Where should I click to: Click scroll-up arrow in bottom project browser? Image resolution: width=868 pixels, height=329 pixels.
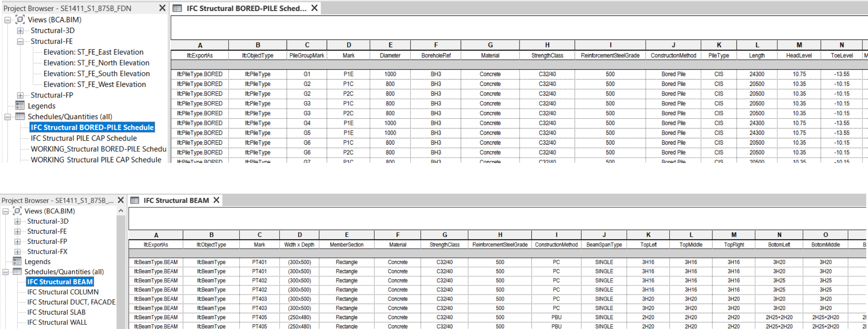[121, 211]
